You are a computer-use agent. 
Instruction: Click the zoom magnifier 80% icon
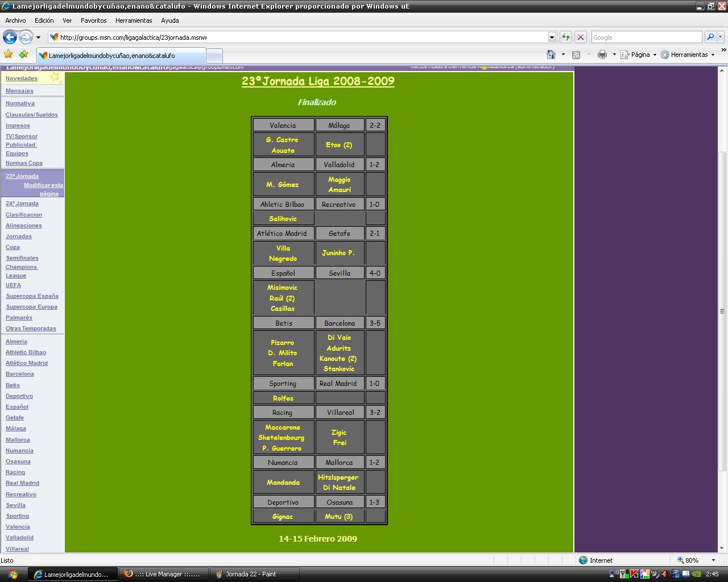point(680,560)
